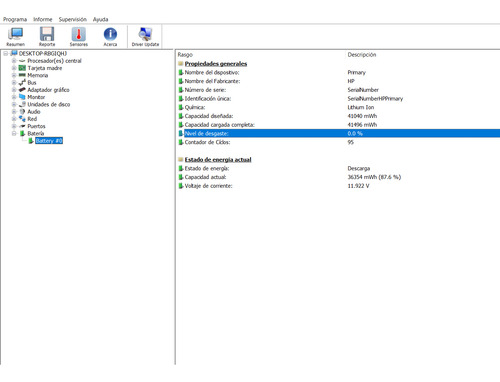This screenshot has height=382, width=500.
Task: Expand the Audio tree node
Action: coord(14,112)
